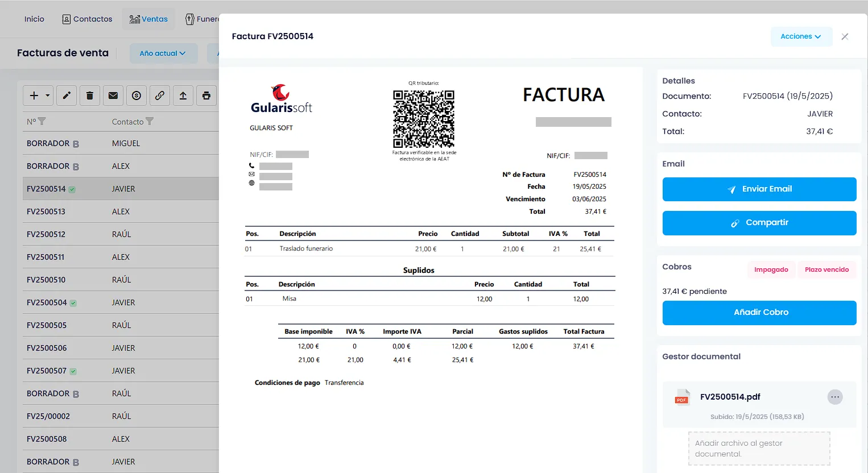The width and height of the screenshot is (868, 473).
Task: Open the Funeraria menu with coffin icon
Action: point(202,19)
